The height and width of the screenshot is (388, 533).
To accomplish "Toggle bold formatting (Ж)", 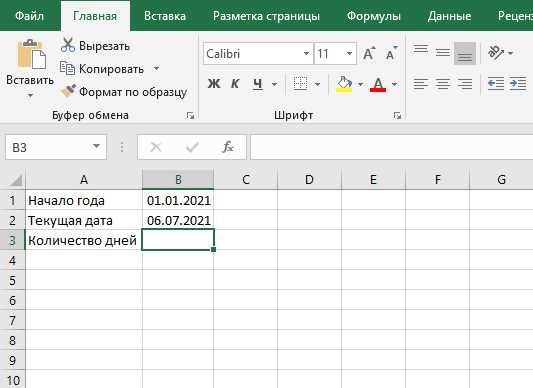I will coord(214,83).
